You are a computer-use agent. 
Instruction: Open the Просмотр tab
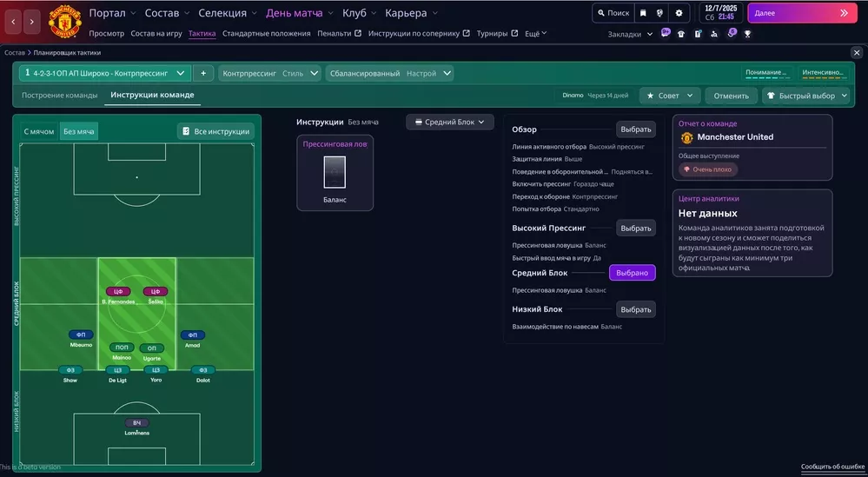pos(106,33)
